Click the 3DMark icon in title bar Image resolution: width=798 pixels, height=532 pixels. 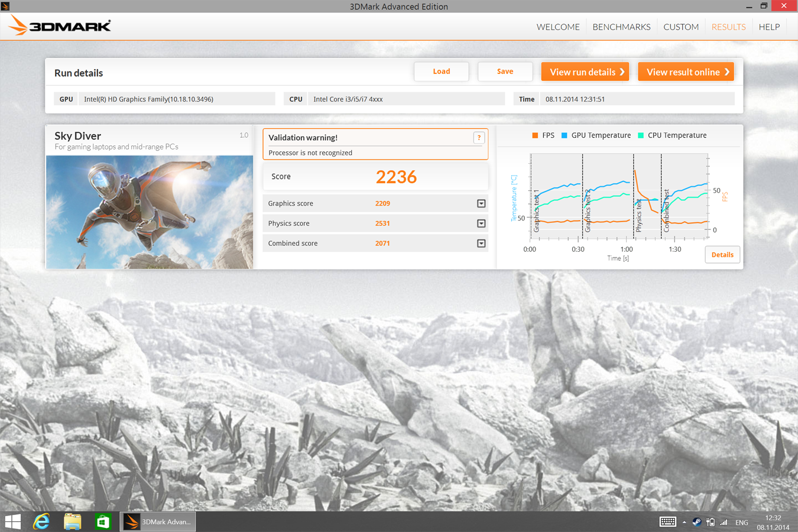point(5,6)
